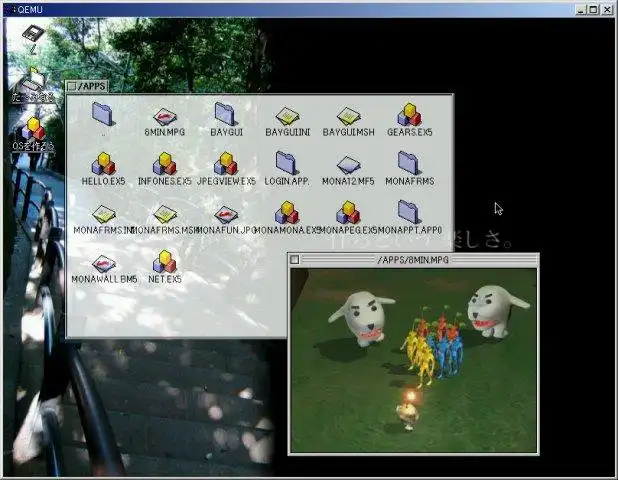This screenshot has height=480, width=618.
Task: Maximize the QEMU window
Action: [594, 9]
